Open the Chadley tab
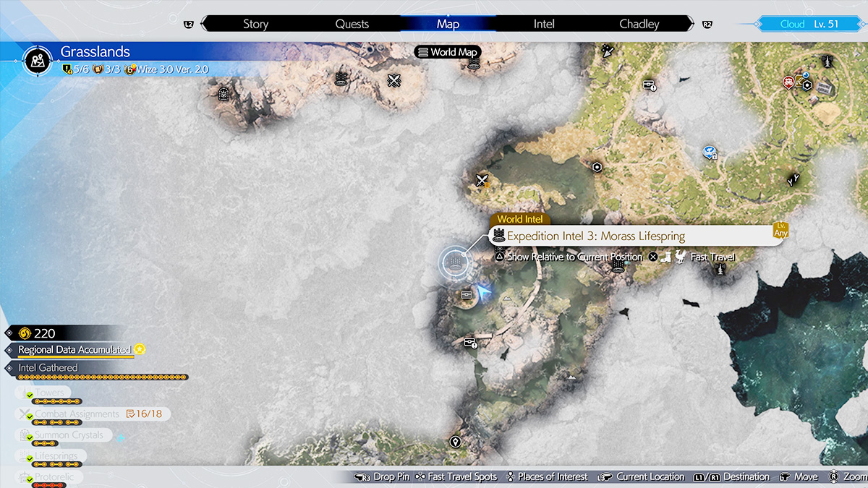Screen dimensions: 868x488 639,24
